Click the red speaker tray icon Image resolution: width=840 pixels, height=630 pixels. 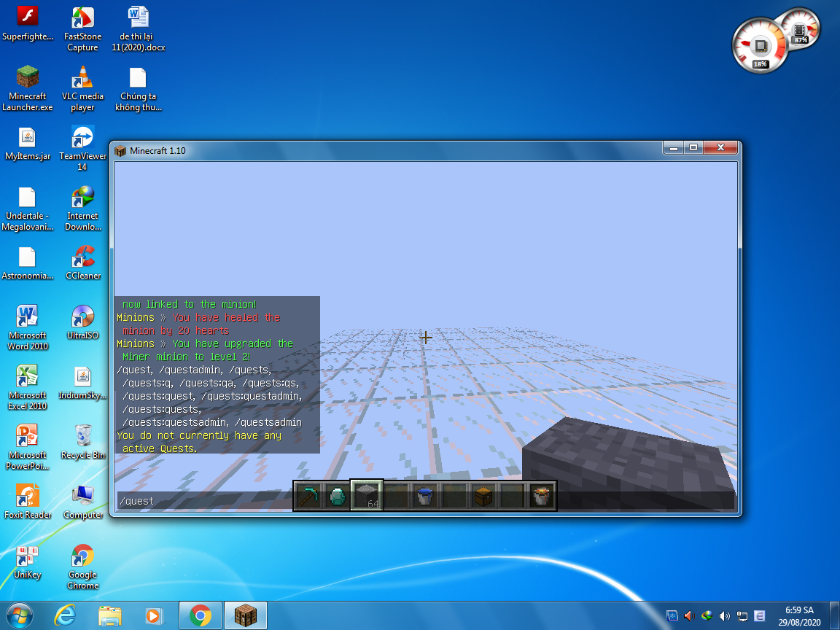[690, 616]
